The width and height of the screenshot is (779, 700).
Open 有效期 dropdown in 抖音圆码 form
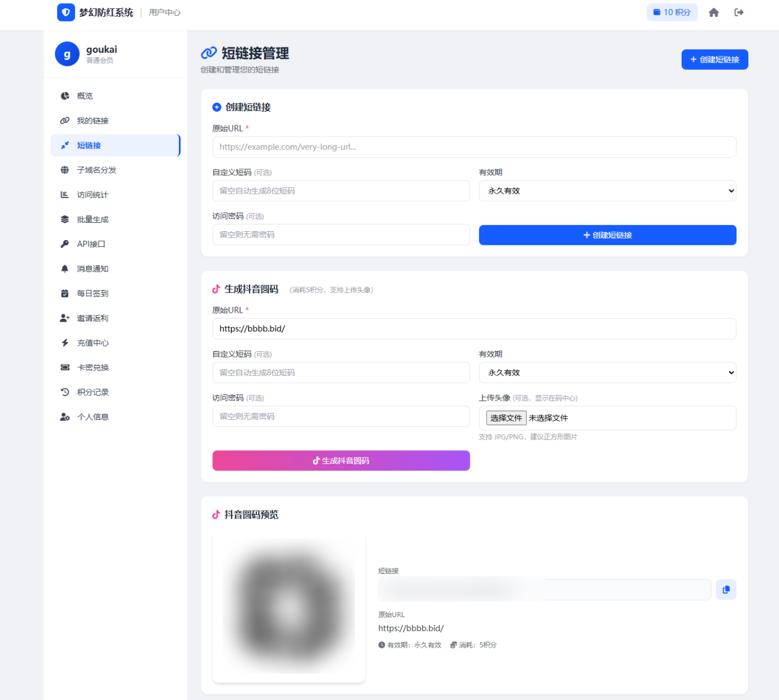click(x=607, y=373)
